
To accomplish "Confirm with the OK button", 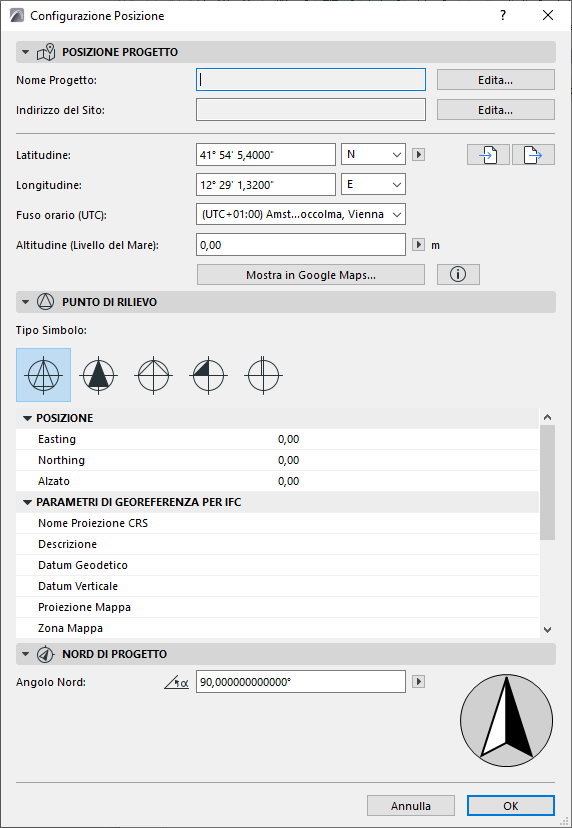I will [511, 806].
